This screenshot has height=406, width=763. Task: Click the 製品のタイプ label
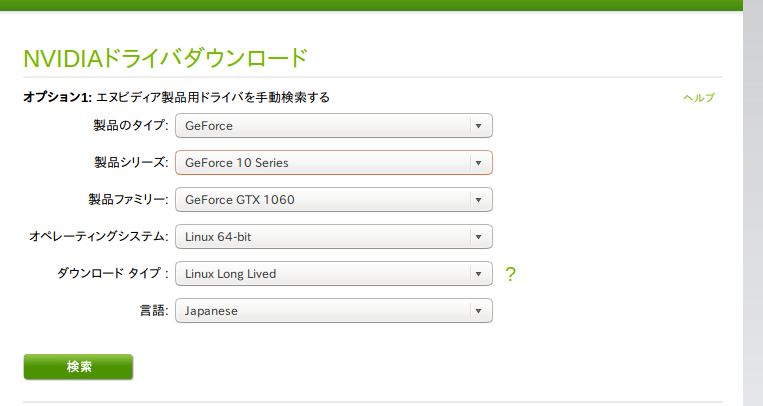pos(130,126)
